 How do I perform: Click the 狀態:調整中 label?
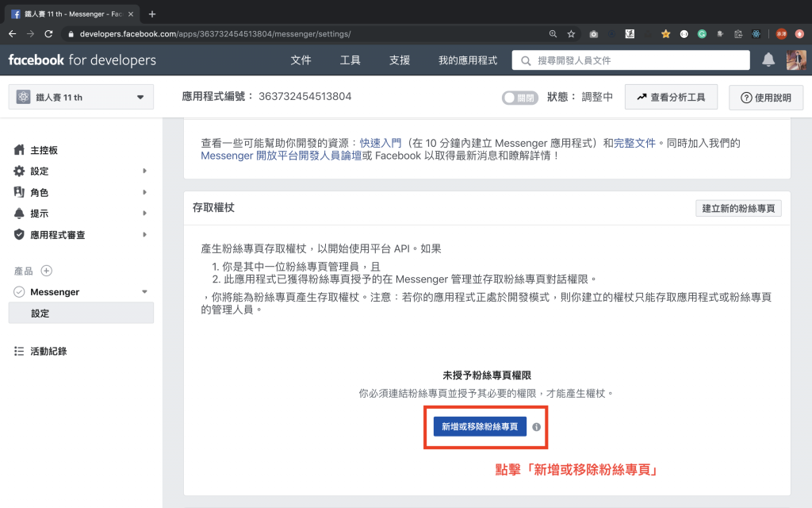580,97
